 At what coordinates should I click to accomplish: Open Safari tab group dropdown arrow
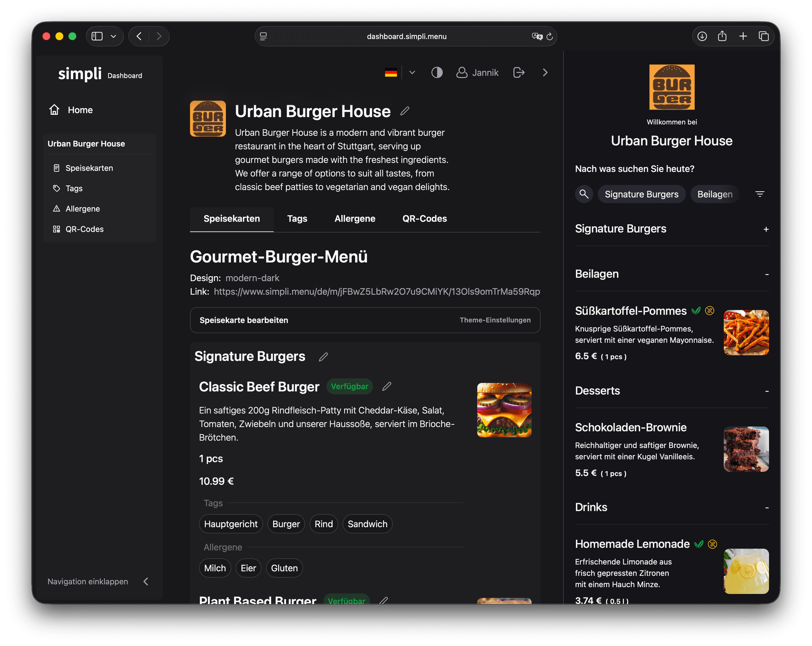(113, 36)
